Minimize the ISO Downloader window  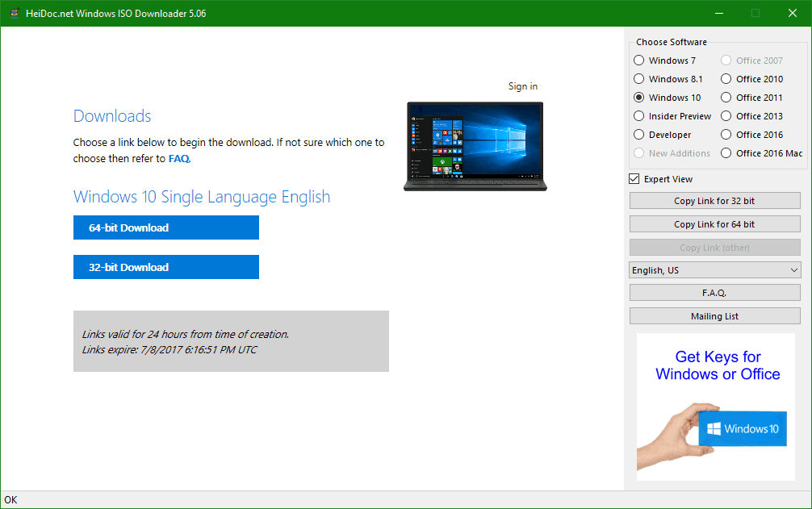tap(719, 14)
